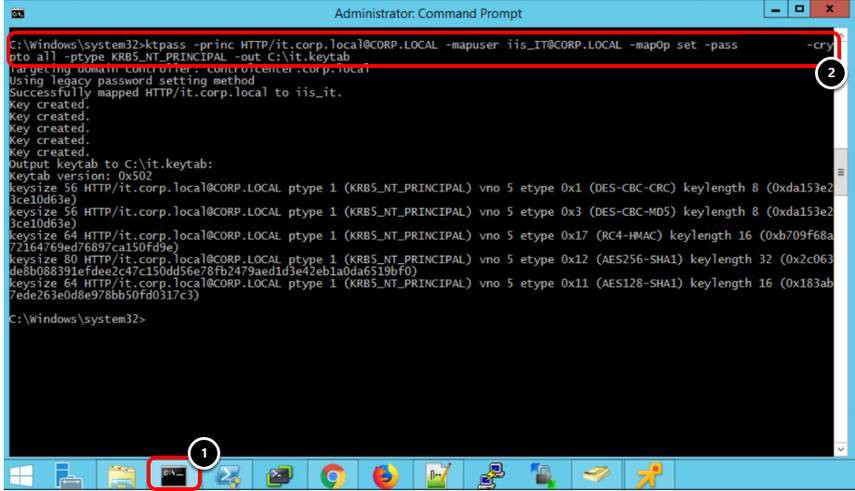Open File Explorer from the taskbar
Viewport: 855px width, 491px height.
122,476
